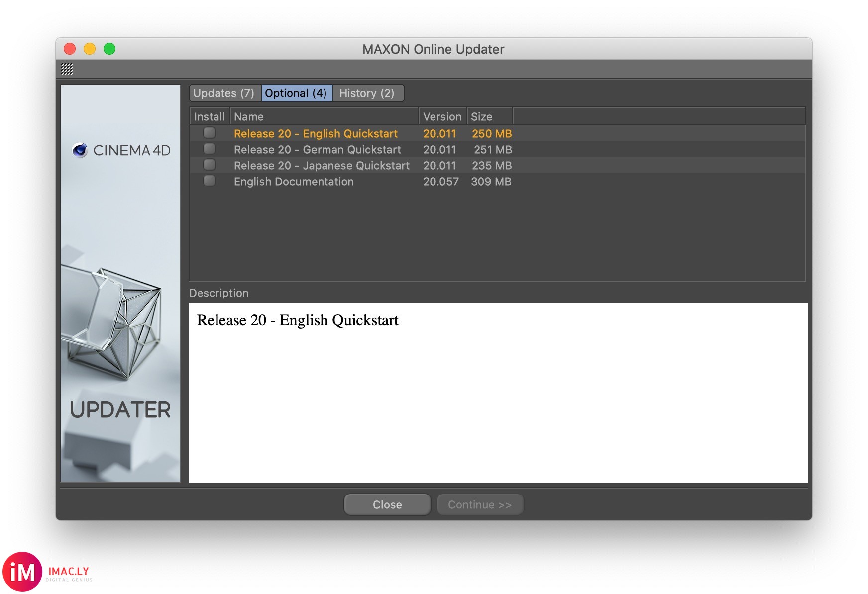The height and width of the screenshot is (594, 868).
Task: Select the Optional (4) tab
Action: pos(296,93)
